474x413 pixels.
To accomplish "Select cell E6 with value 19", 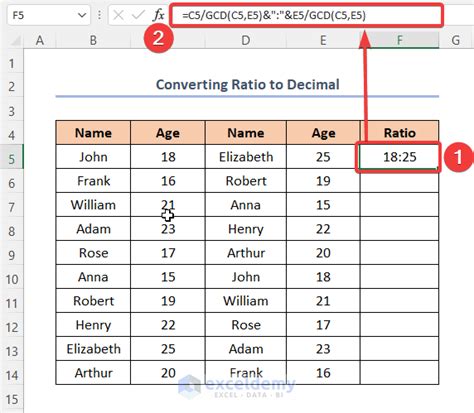I will coord(323,181).
